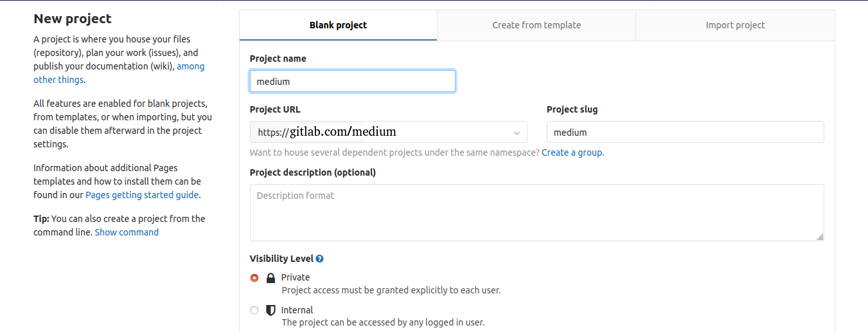Select the Private visibility radio button

click(x=254, y=278)
